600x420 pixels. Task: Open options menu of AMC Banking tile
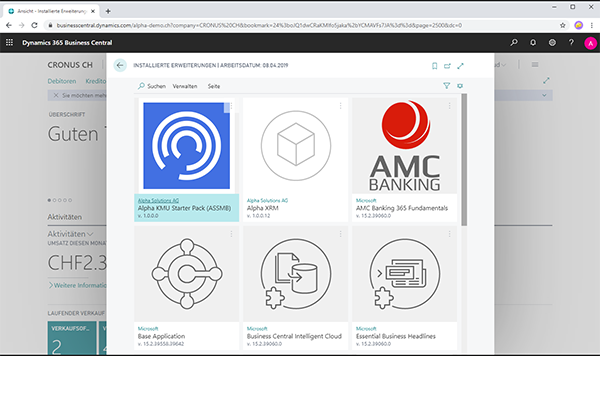tap(449, 105)
